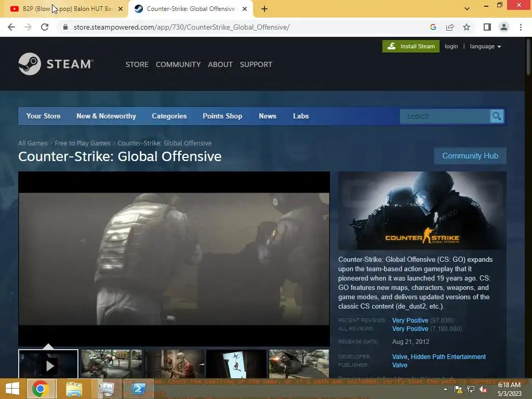
Task: Open the COMMUNITY menu
Action: (x=178, y=64)
